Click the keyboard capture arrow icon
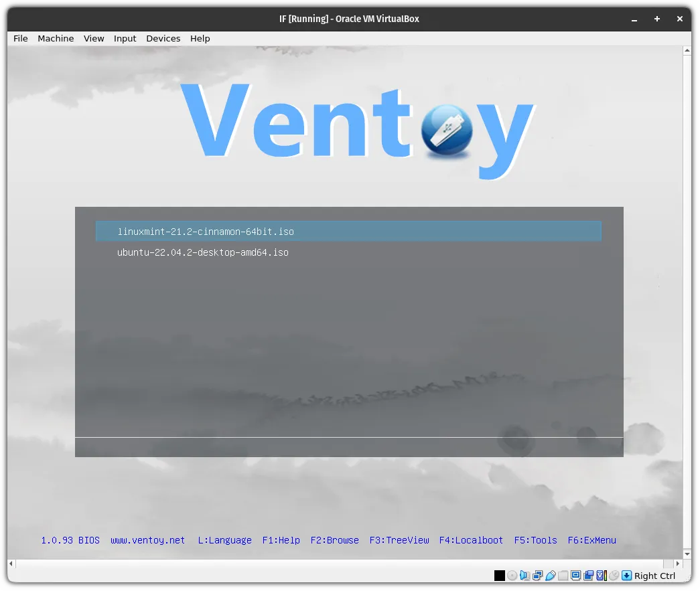This screenshot has height=591, width=700. pos(627,576)
